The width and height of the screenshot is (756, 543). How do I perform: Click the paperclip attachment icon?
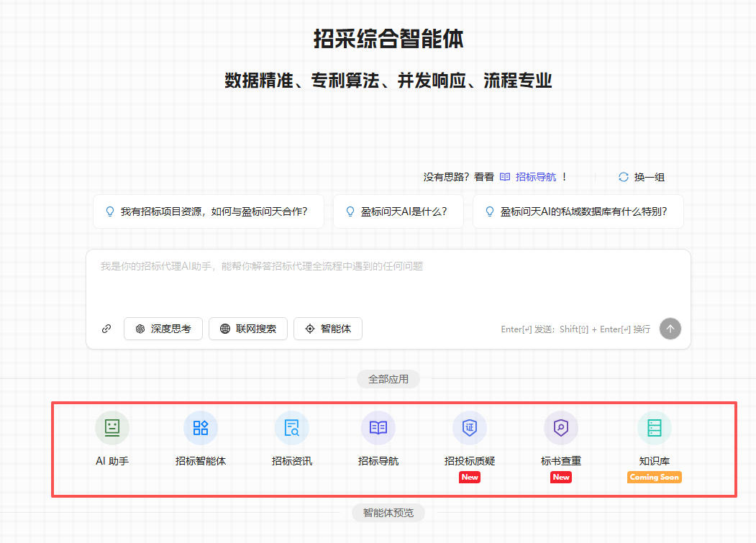(106, 329)
